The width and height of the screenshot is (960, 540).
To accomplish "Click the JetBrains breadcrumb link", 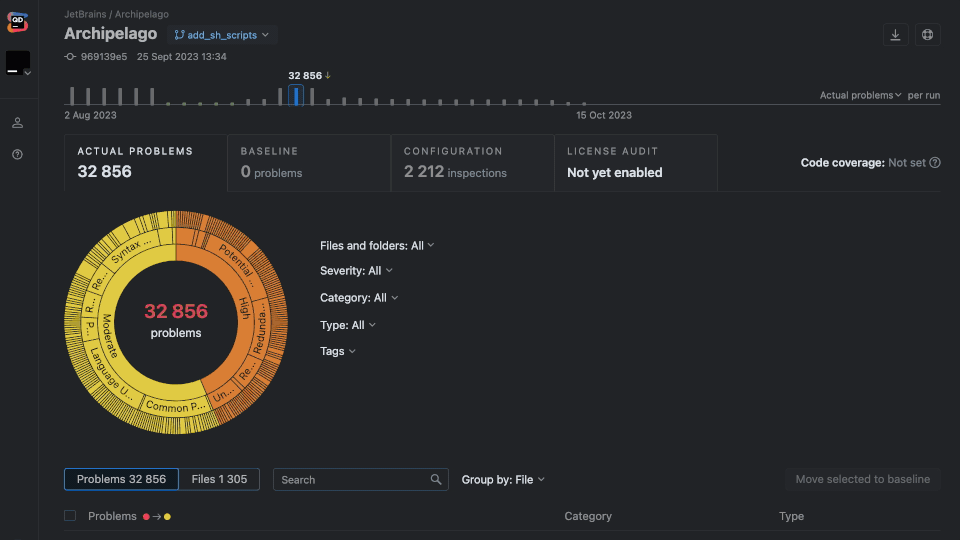I will click(86, 15).
